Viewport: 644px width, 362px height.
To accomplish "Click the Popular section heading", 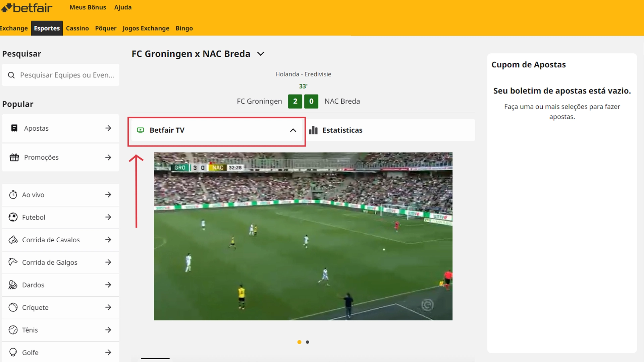I will [18, 104].
